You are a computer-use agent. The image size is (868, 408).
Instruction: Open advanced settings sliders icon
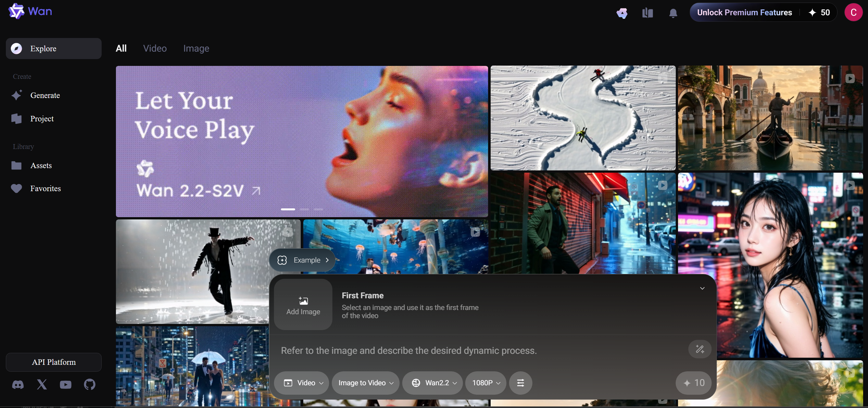(520, 383)
